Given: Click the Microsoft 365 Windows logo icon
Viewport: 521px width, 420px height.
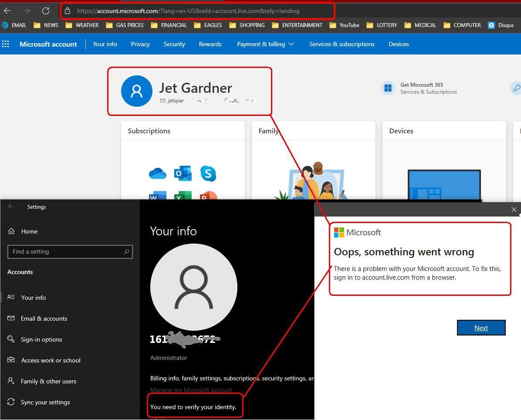Looking at the screenshot, I should pyautogui.click(x=388, y=88).
